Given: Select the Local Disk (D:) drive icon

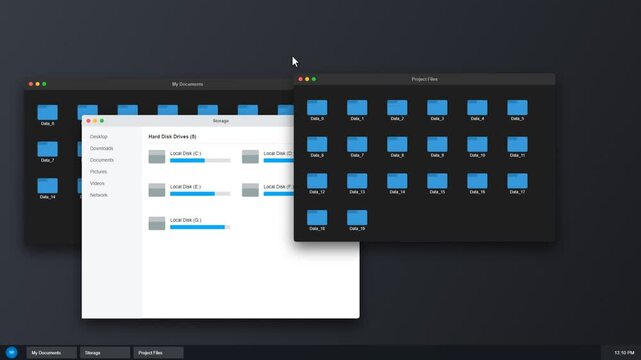Looking at the screenshot, I should point(250,157).
